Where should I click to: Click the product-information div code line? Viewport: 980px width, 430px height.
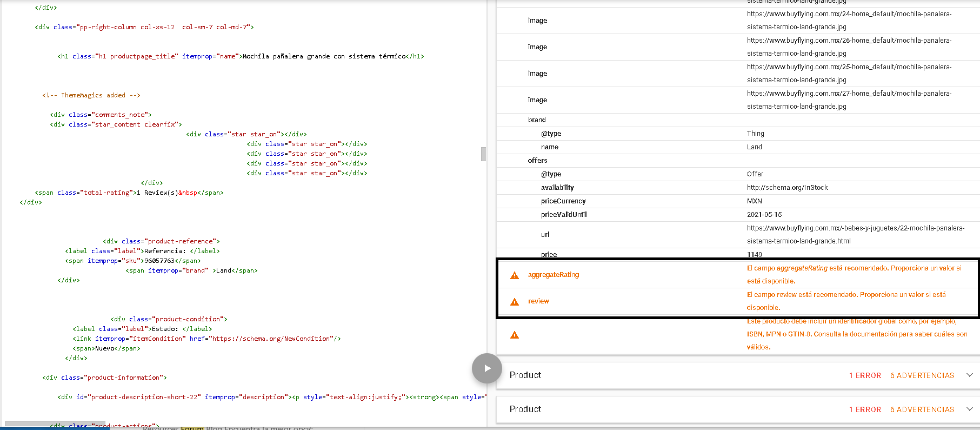point(104,378)
